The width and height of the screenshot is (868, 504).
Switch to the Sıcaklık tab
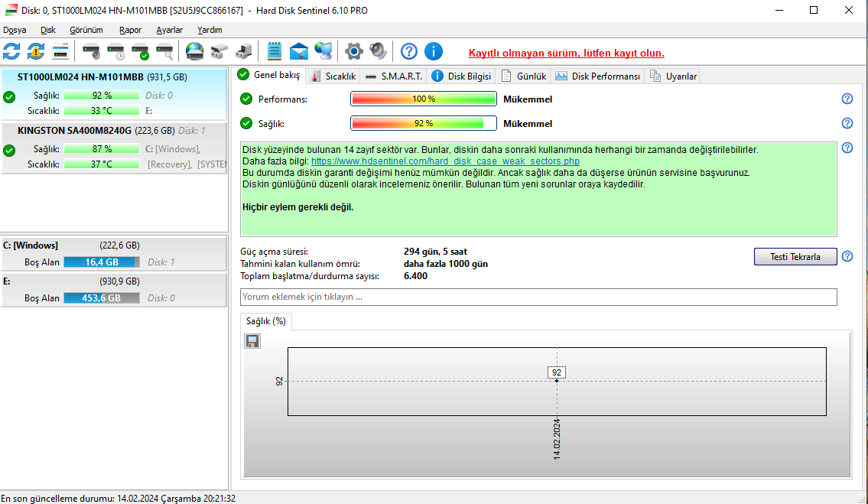pyautogui.click(x=333, y=76)
